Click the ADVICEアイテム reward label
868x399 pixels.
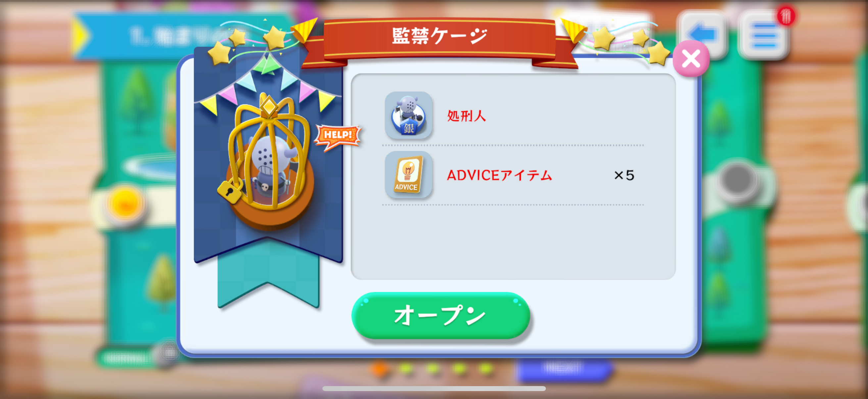point(499,175)
